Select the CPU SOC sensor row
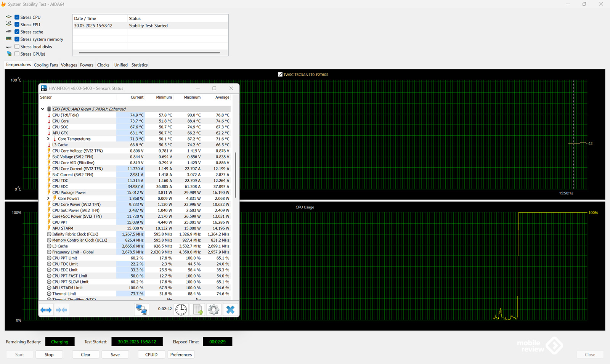 pyautogui.click(x=135, y=127)
